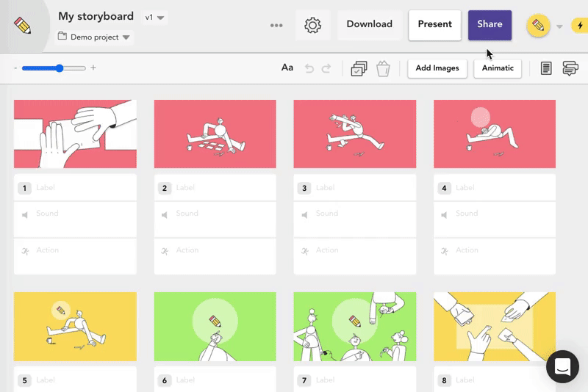Expand the v1 version dropdown
The width and height of the screenshot is (588, 392).
(156, 17)
